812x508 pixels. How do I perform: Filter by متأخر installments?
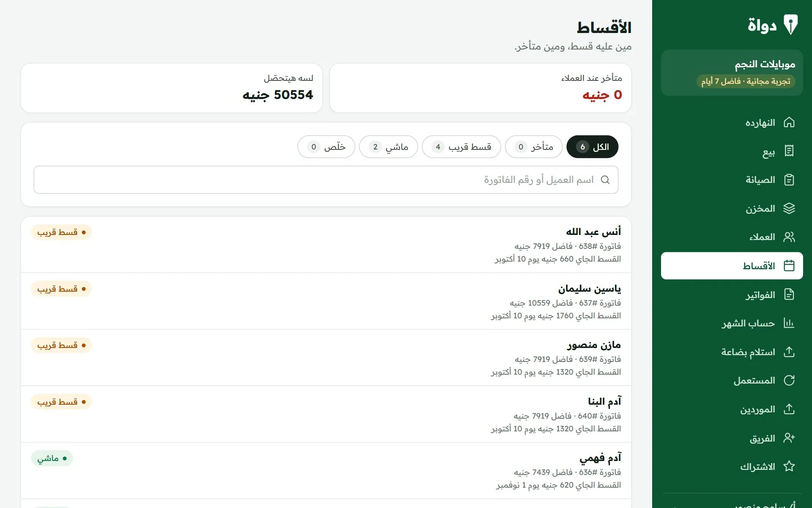[x=534, y=147]
